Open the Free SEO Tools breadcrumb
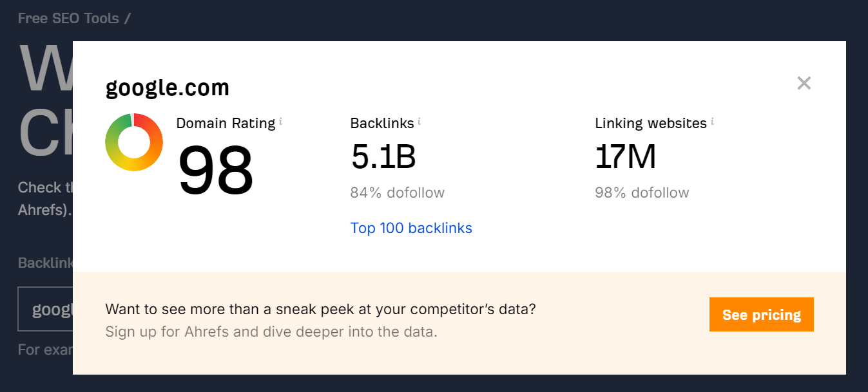Image resolution: width=868 pixels, height=392 pixels. point(64,18)
